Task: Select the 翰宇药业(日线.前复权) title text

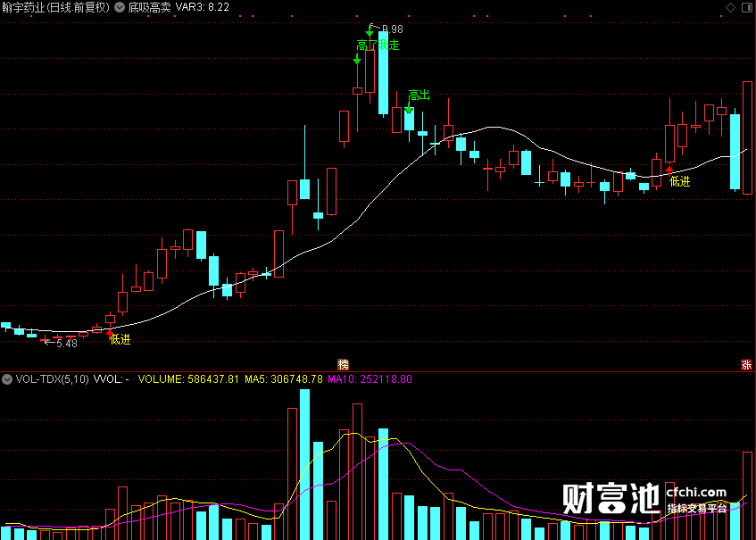Action: [55, 7]
